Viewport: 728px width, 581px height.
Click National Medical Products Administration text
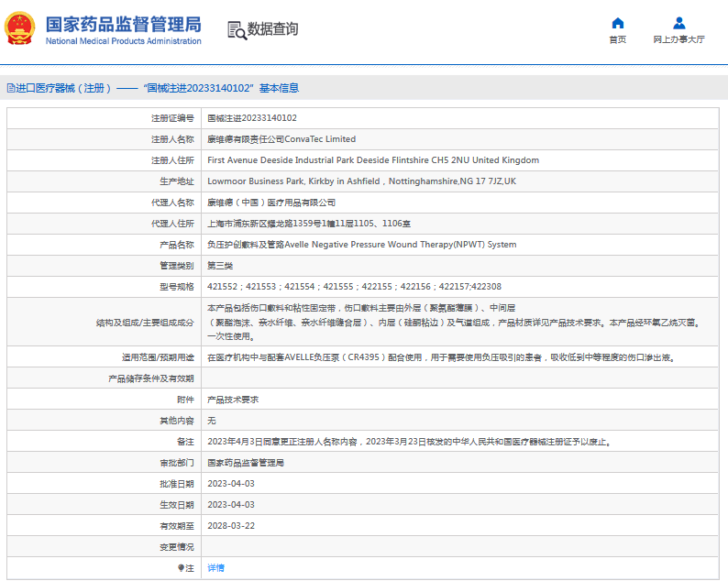(x=124, y=41)
